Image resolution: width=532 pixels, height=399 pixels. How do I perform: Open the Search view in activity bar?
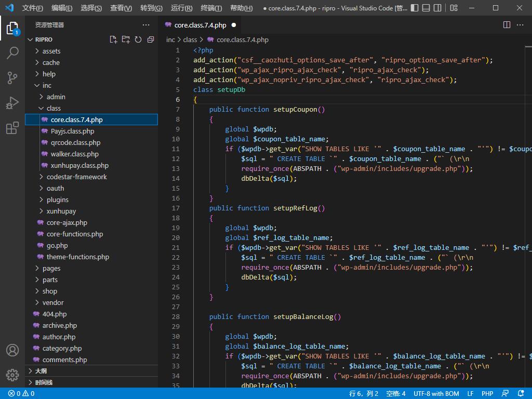point(12,52)
